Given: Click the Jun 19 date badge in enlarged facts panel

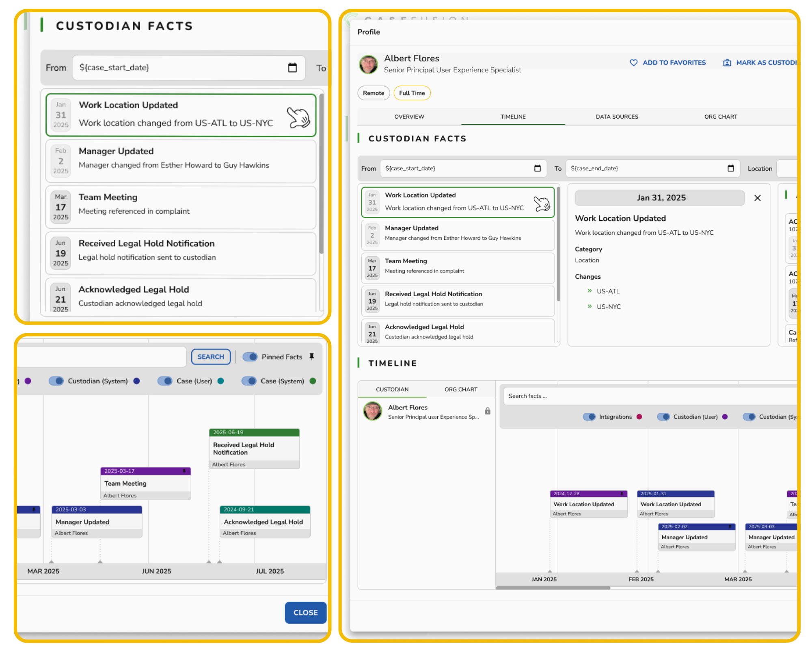Looking at the screenshot, I should click(x=60, y=253).
